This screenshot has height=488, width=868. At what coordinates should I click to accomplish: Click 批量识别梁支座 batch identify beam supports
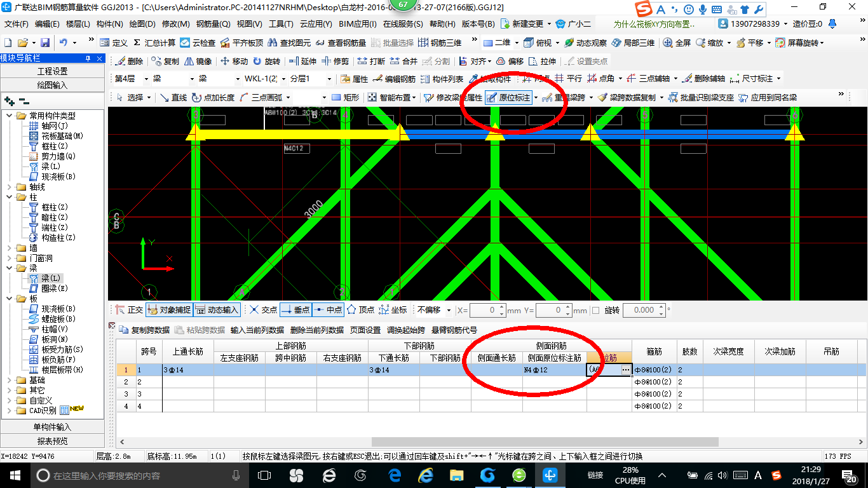[x=701, y=97]
